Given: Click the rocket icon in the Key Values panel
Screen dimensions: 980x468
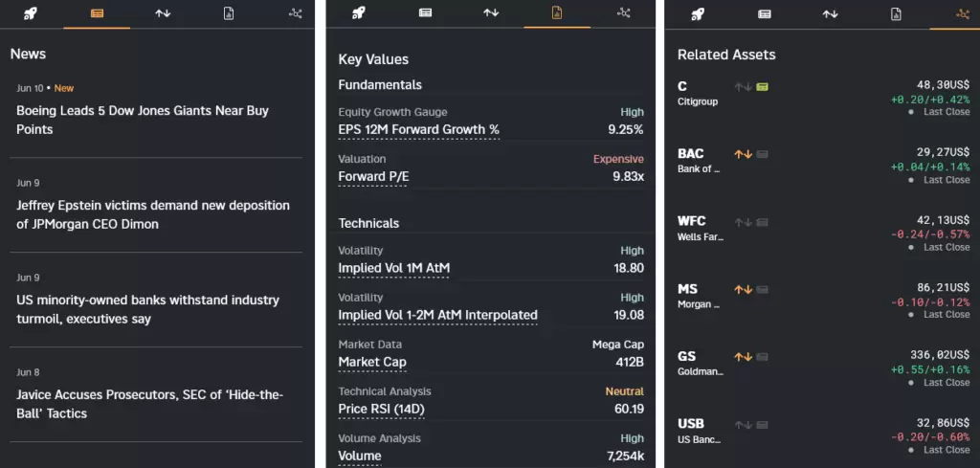Looking at the screenshot, I should [x=359, y=13].
